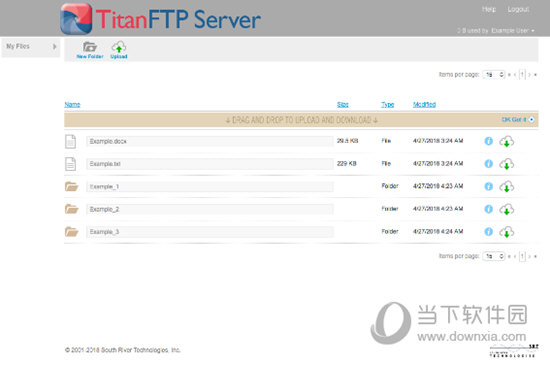Dismiss the banner with OK Got it
The width and height of the screenshot is (550, 365).
tap(518, 120)
